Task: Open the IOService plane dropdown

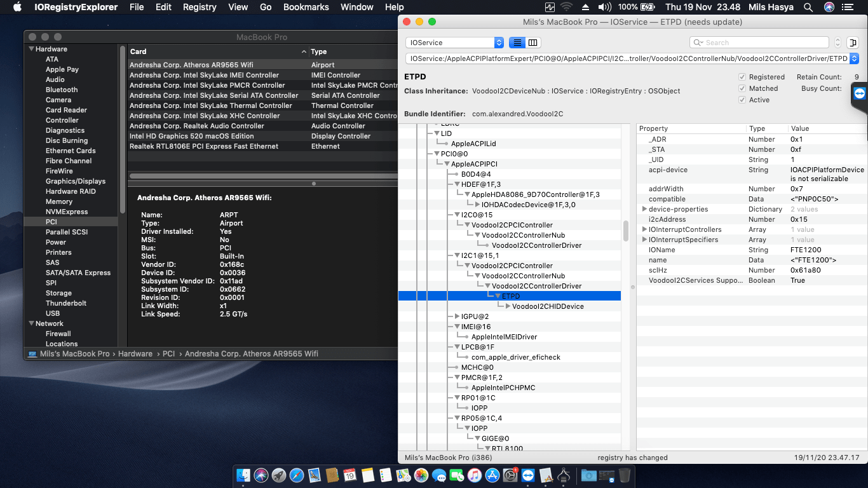Action: [454, 43]
